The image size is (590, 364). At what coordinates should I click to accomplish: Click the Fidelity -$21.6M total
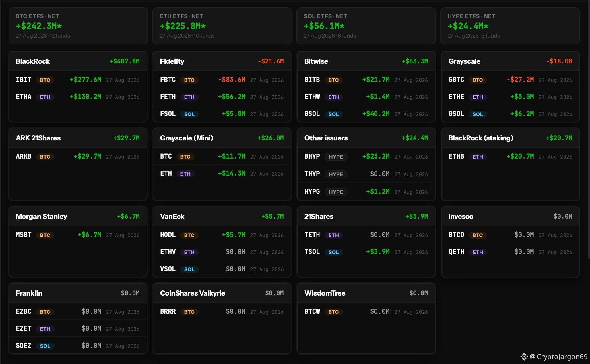click(271, 61)
